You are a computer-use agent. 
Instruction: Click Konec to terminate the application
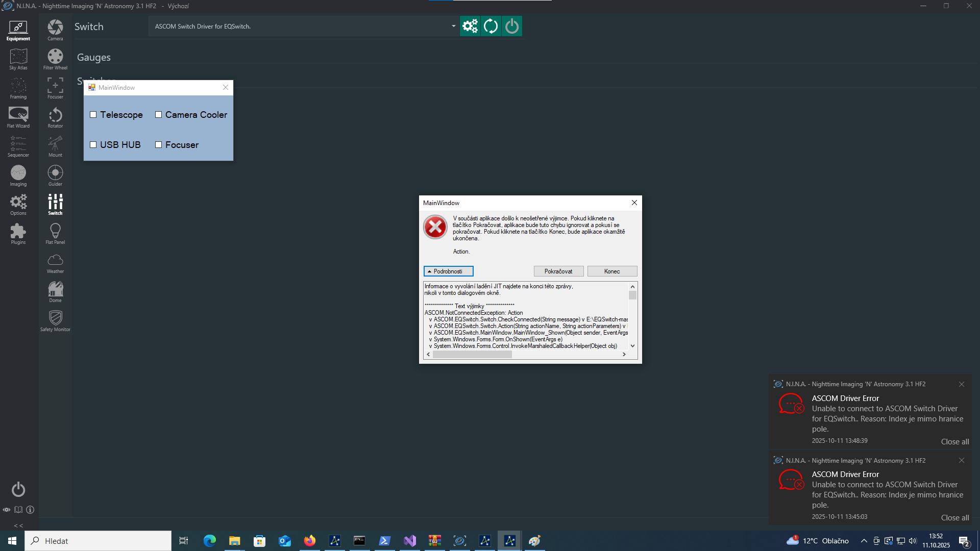[x=611, y=271]
